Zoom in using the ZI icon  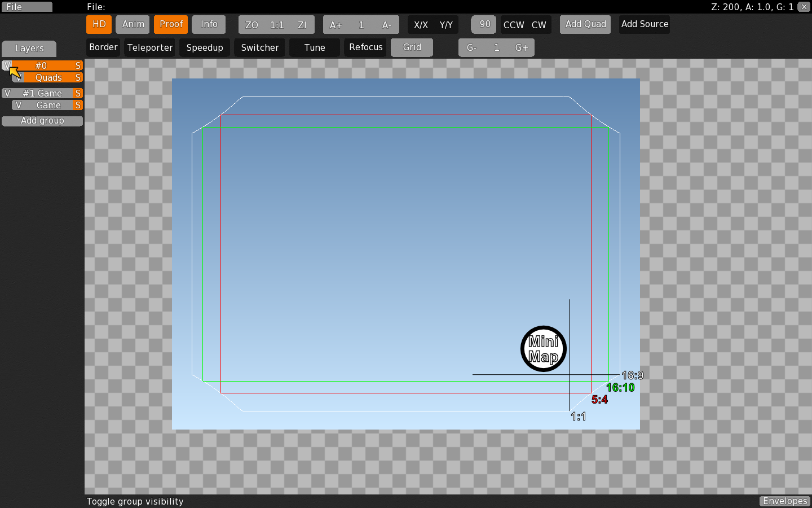pyautogui.click(x=302, y=25)
